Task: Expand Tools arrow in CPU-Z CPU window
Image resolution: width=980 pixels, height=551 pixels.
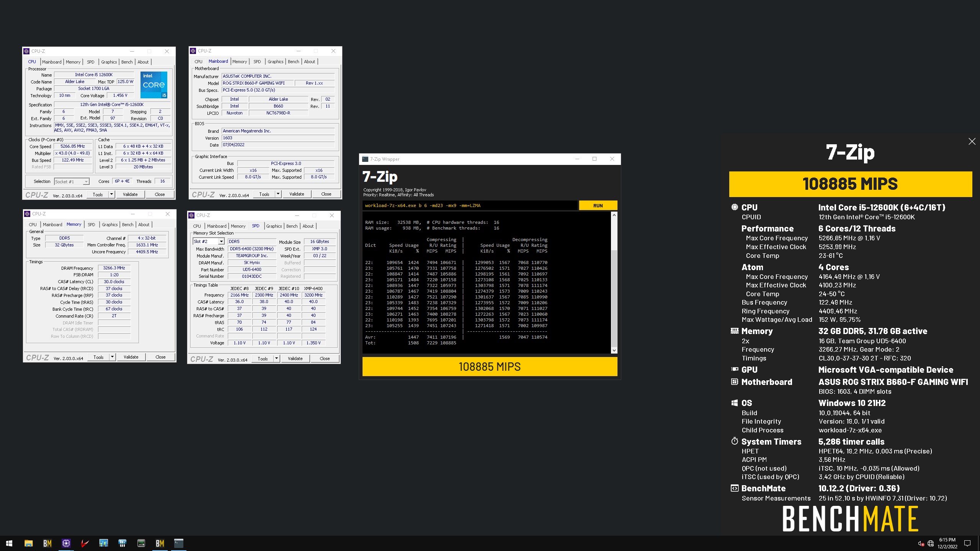Action: click(x=111, y=194)
